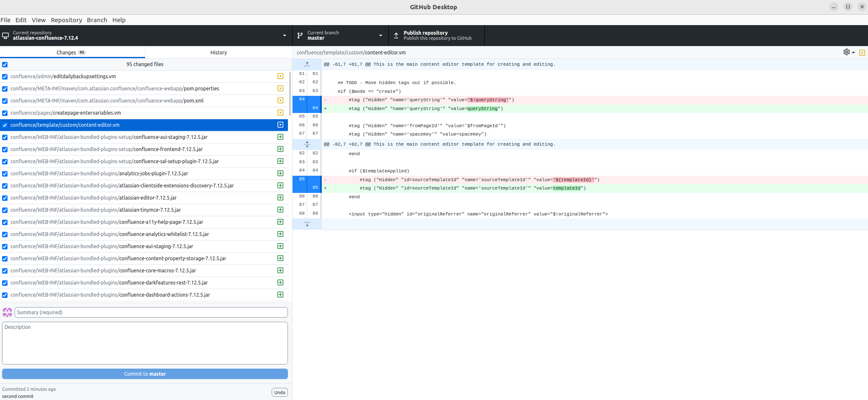The width and height of the screenshot is (868, 400).
Task: Expand diff upward at top hunk header
Action: click(x=307, y=64)
